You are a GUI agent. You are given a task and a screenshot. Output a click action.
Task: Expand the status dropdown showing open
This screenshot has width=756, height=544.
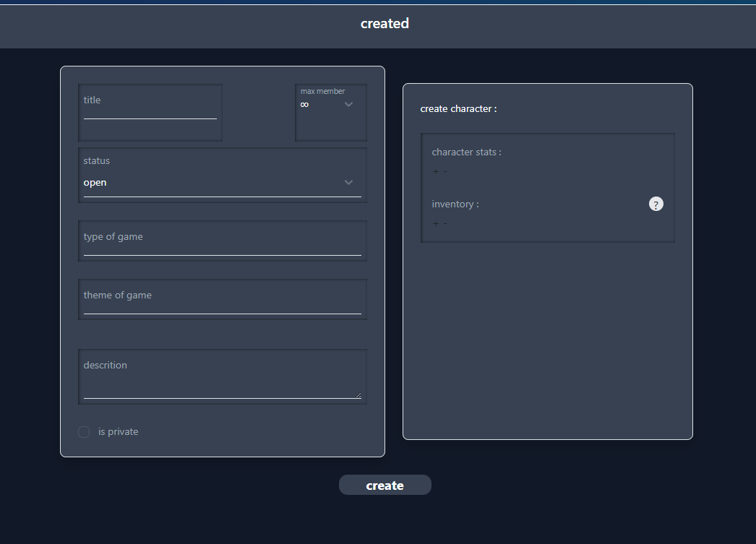(223, 183)
